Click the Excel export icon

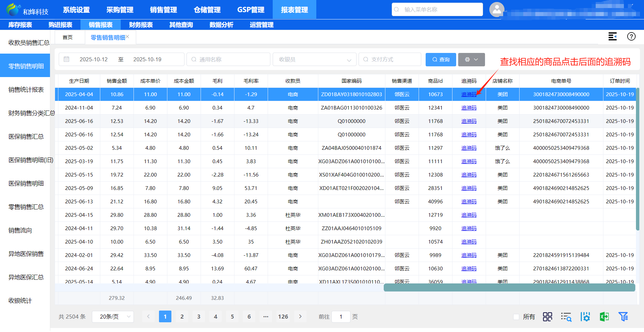pyautogui.click(x=604, y=317)
